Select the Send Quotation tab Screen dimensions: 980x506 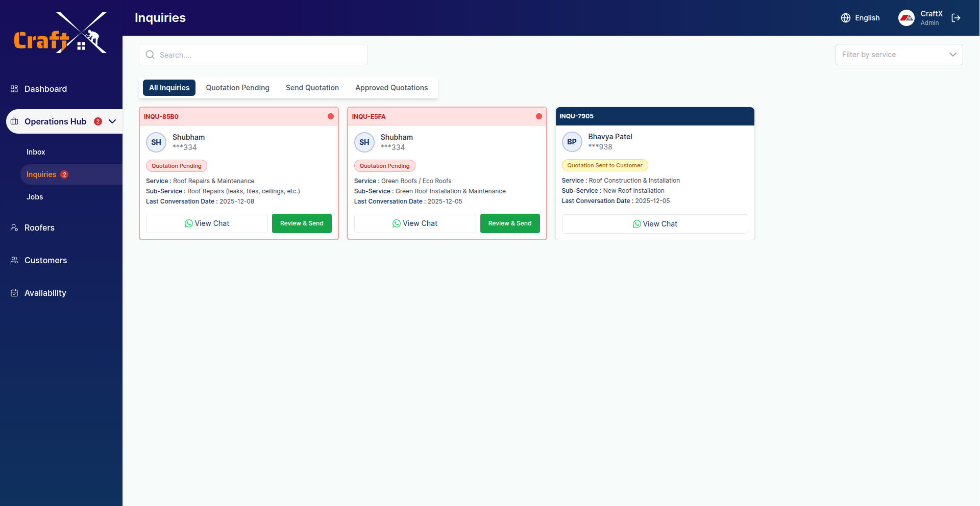[x=312, y=88]
